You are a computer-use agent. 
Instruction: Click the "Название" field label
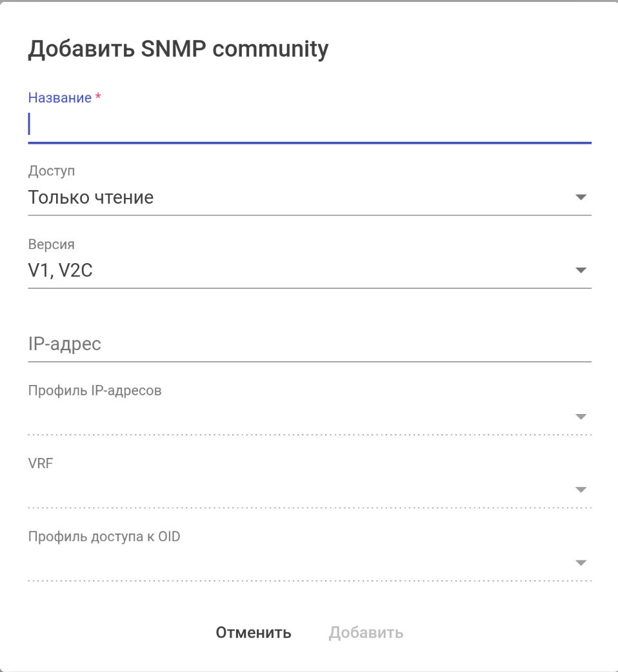[60, 98]
